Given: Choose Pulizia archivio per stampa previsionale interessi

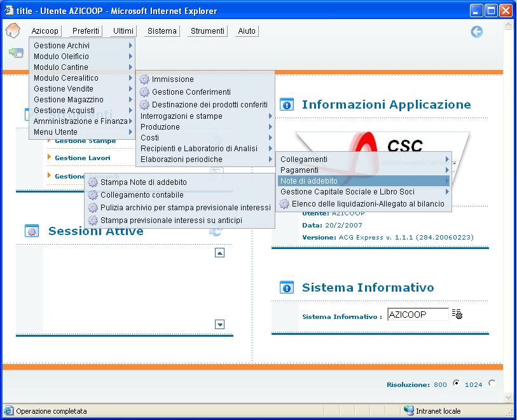Looking at the screenshot, I should pos(180,208).
